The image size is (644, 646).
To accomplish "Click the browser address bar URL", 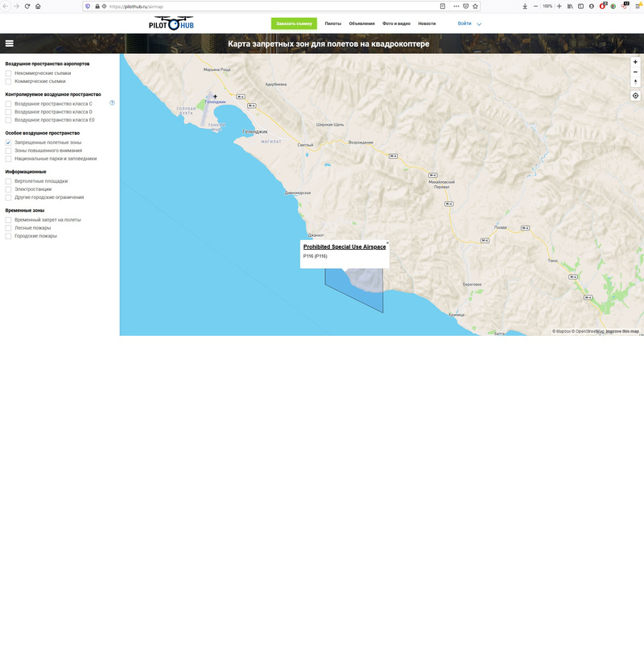I will pos(136,6).
